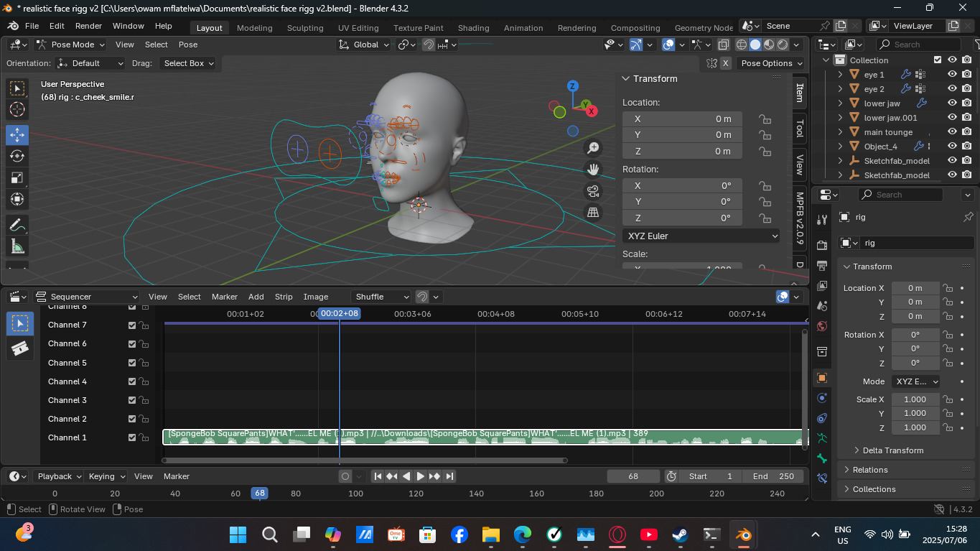Switch to the Animation workspace tab
Viewport: 980px width, 551px height.
[x=523, y=28]
